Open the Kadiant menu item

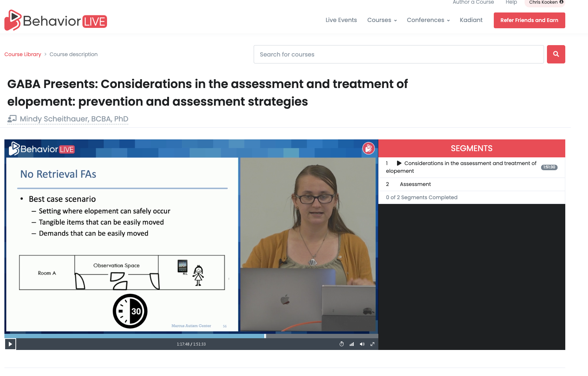471,20
